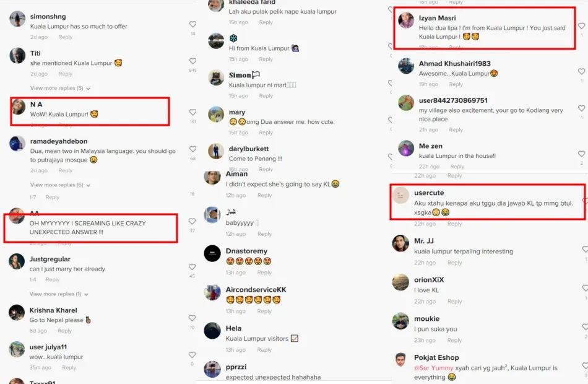Open darylburkett's profile picture
The image size is (588, 384).
(x=216, y=151)
